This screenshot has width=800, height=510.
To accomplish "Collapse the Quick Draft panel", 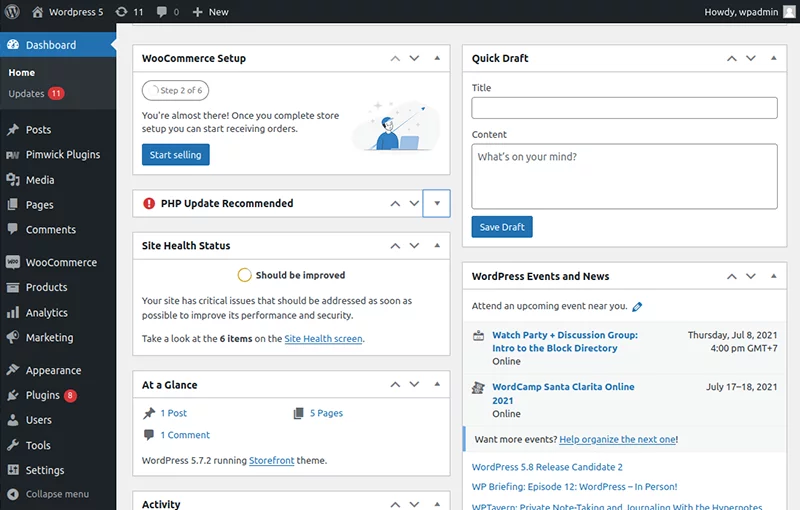I will 773,58.
